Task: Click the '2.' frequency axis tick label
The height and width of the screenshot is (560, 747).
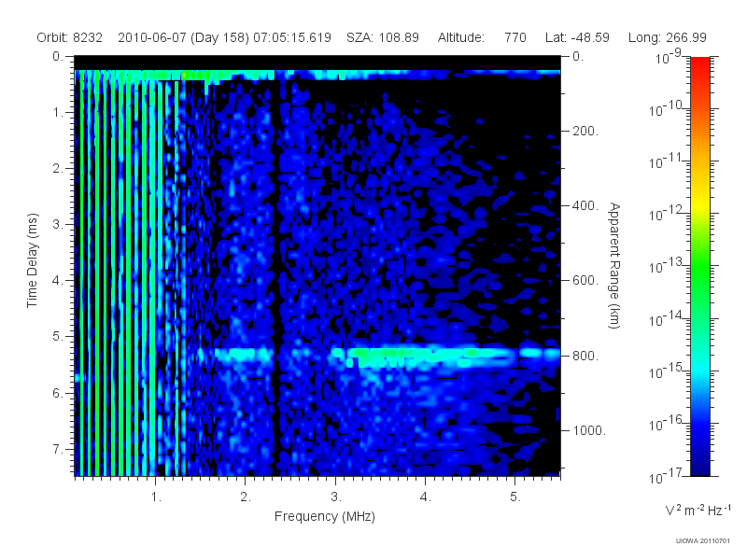Action: 246,497
